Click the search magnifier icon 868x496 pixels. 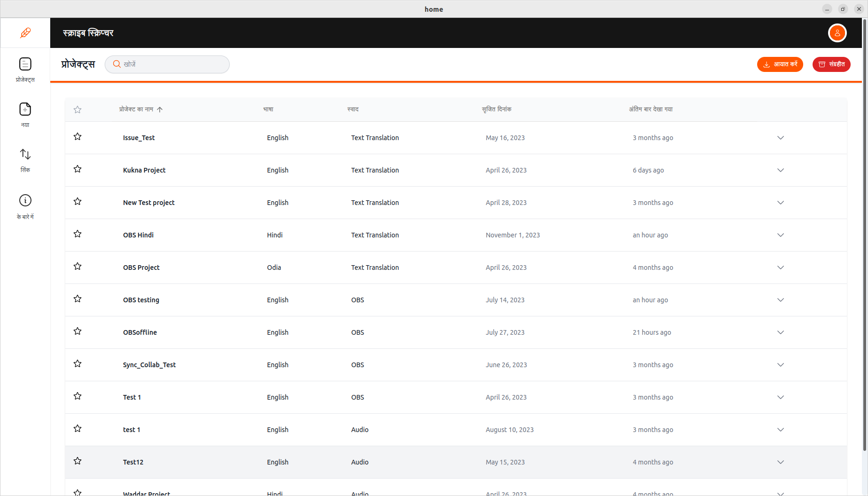(117, 64)
